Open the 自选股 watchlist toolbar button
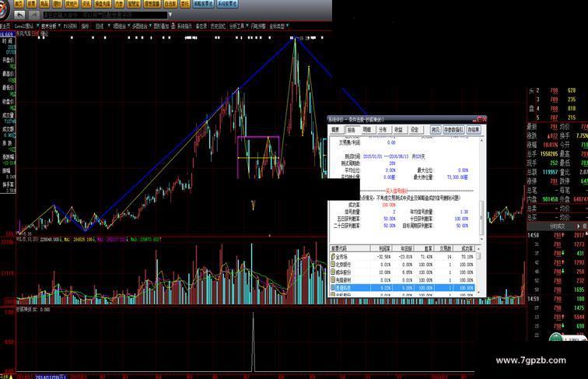The image size is (588, 379). coord(170,4)
